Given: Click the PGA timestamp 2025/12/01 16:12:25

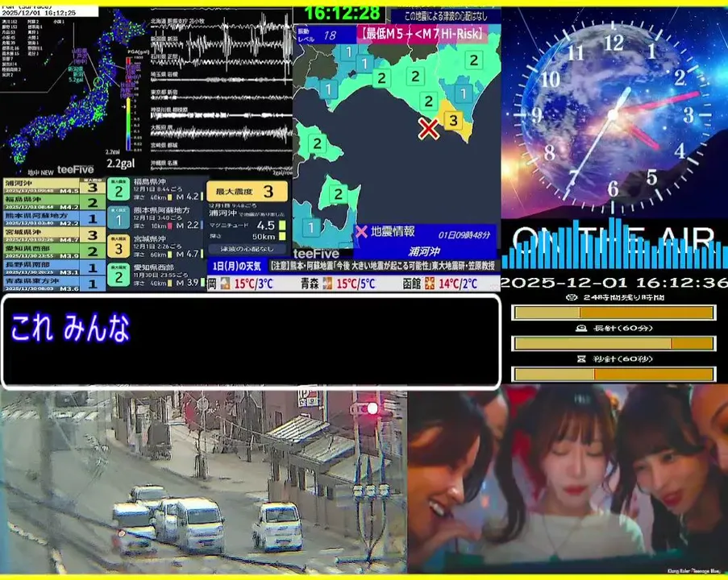Looking at the screenshot, I should [39, 13].
